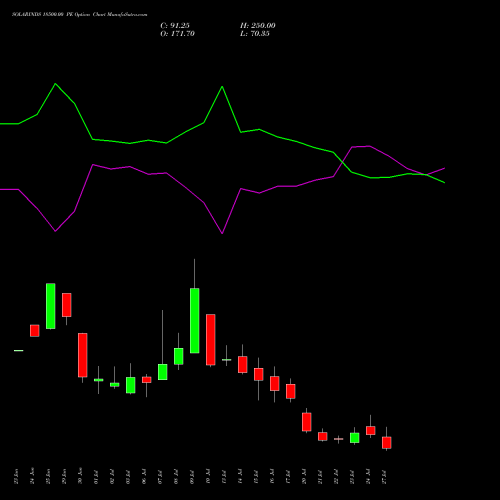Select the long red candlestick above 10 Jul

211,340
